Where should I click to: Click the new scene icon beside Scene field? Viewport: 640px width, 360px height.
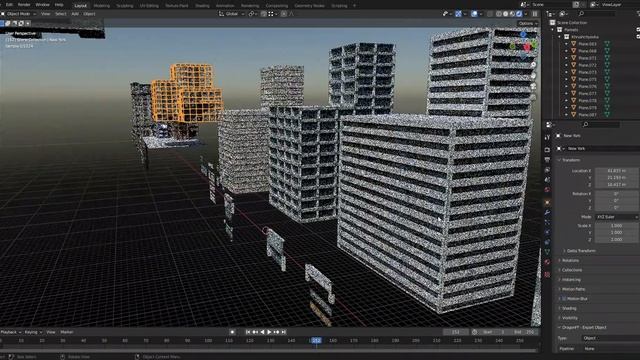[576, 4]
